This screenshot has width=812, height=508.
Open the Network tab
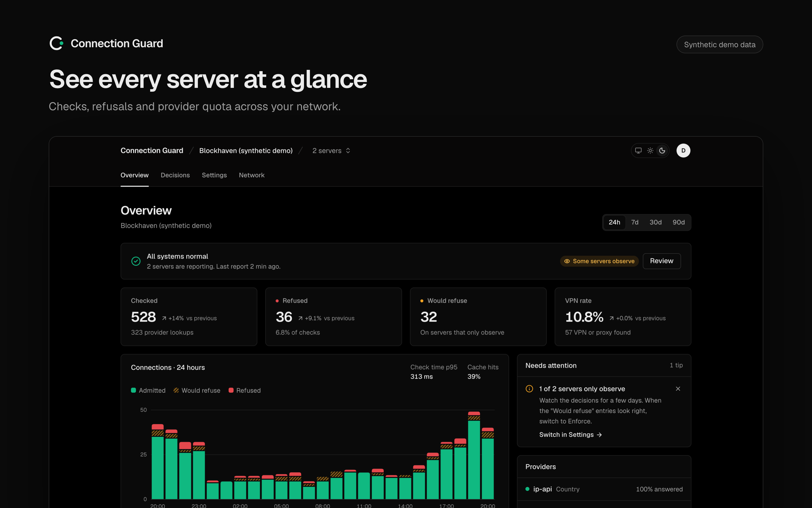click(252, 175)
